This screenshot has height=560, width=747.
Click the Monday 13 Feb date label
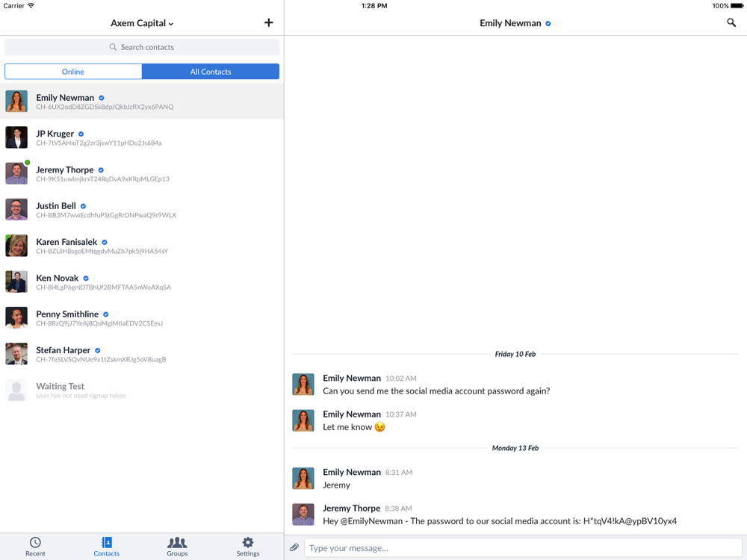515,448
